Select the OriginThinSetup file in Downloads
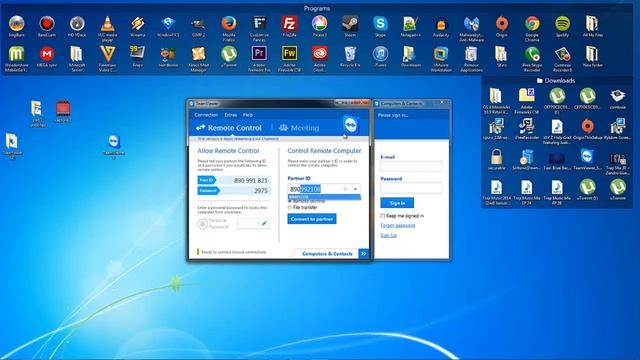Viewport: 640px width, 360px height. (x=588, y=129)
